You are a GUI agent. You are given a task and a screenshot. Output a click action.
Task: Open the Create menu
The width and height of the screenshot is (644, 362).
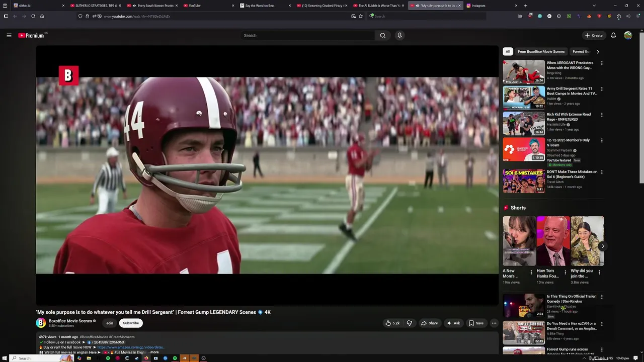tap(594, 35)
